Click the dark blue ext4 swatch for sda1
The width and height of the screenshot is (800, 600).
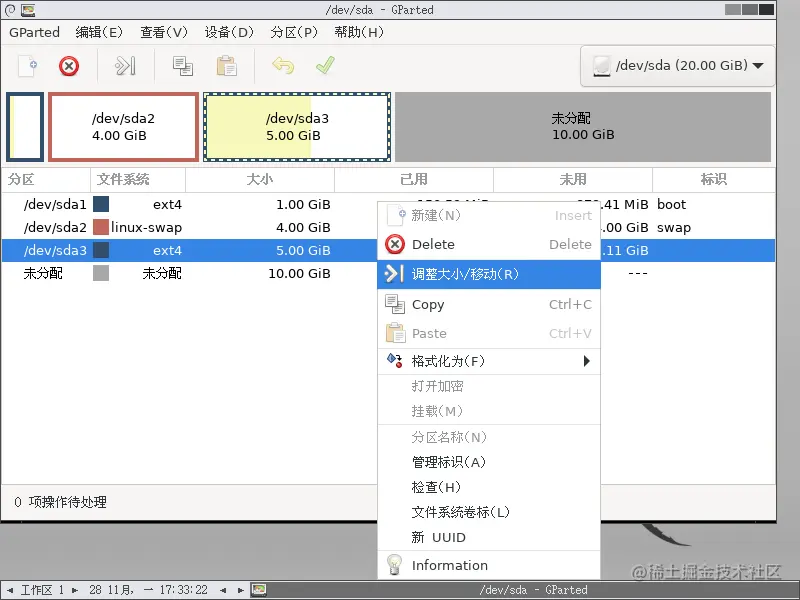(x=101, y=204)
